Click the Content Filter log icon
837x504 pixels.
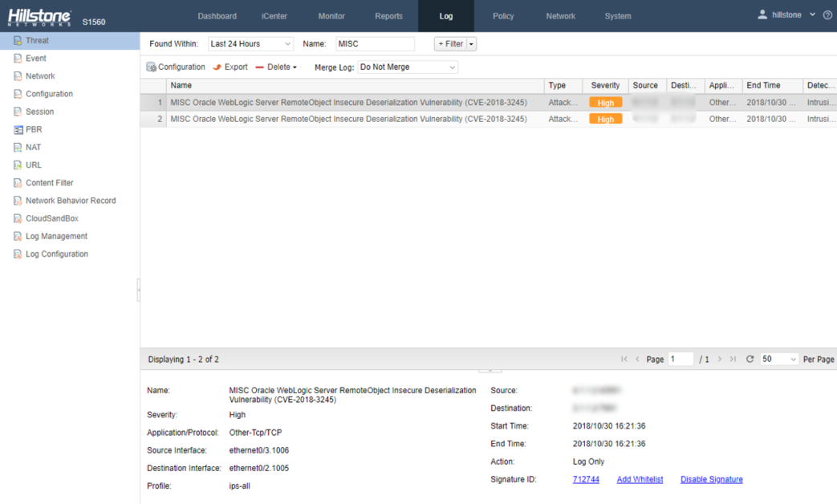[18, 183]
